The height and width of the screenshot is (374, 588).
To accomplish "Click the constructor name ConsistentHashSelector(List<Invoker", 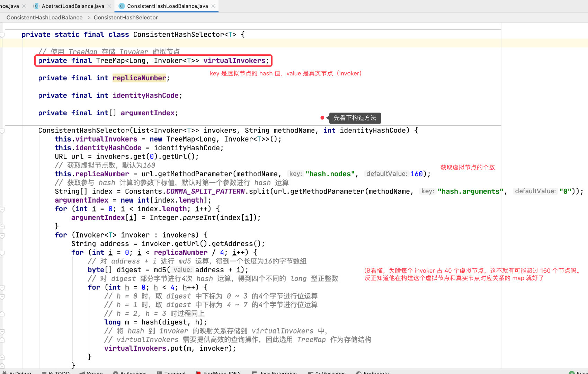I will click(83, 130).
